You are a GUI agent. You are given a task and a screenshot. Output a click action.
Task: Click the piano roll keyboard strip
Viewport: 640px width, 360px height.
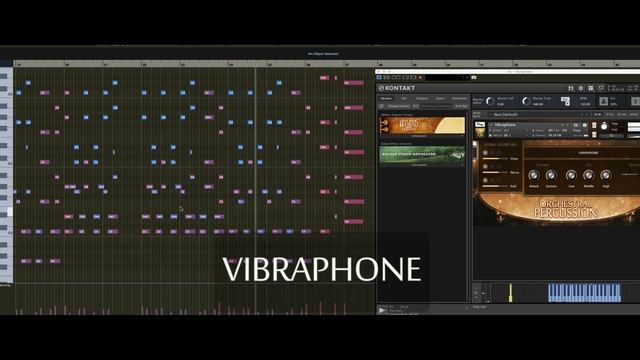coord(7,175)
